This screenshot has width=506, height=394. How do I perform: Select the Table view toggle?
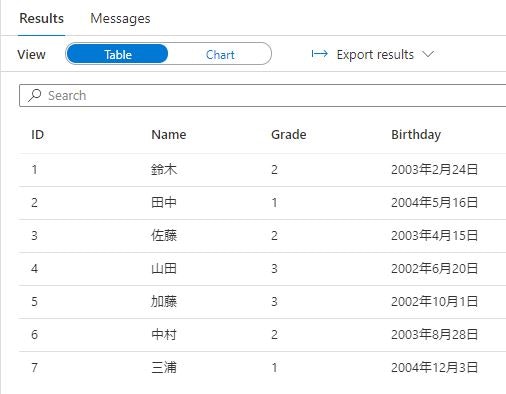(x=117, y=54)
